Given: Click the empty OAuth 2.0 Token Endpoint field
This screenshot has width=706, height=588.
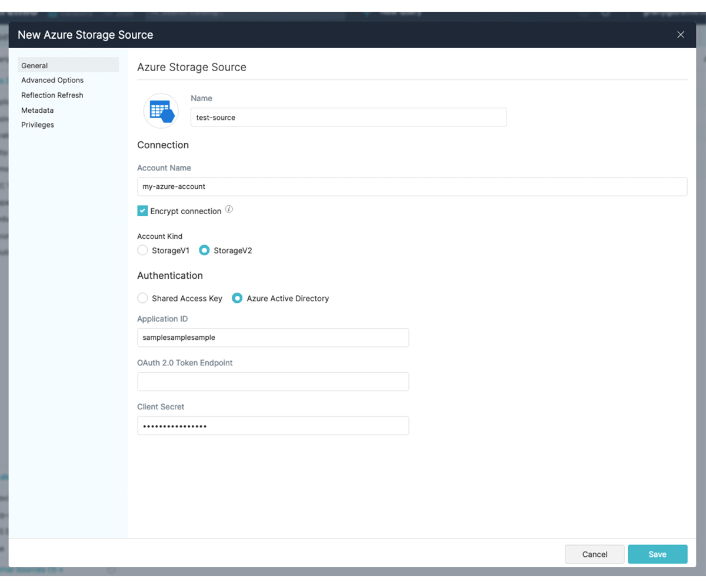Looking at the screenshot, I should (273, 382).
